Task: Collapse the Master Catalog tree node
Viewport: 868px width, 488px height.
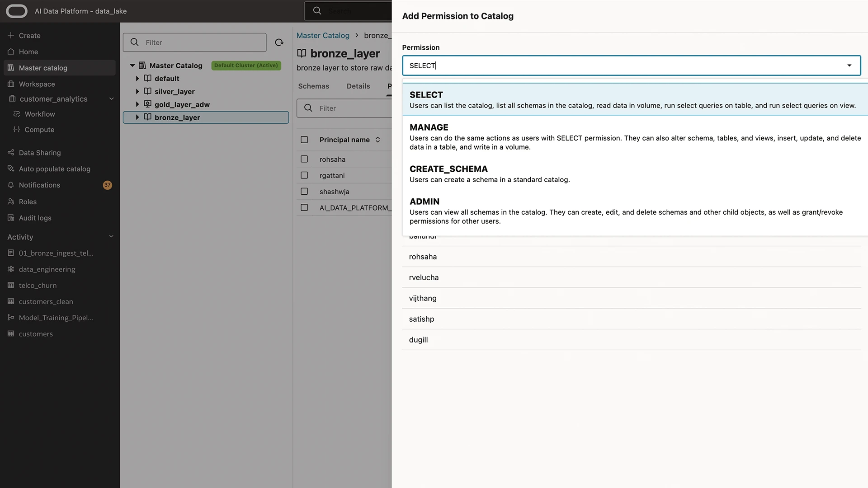Action: coord(132,65)
